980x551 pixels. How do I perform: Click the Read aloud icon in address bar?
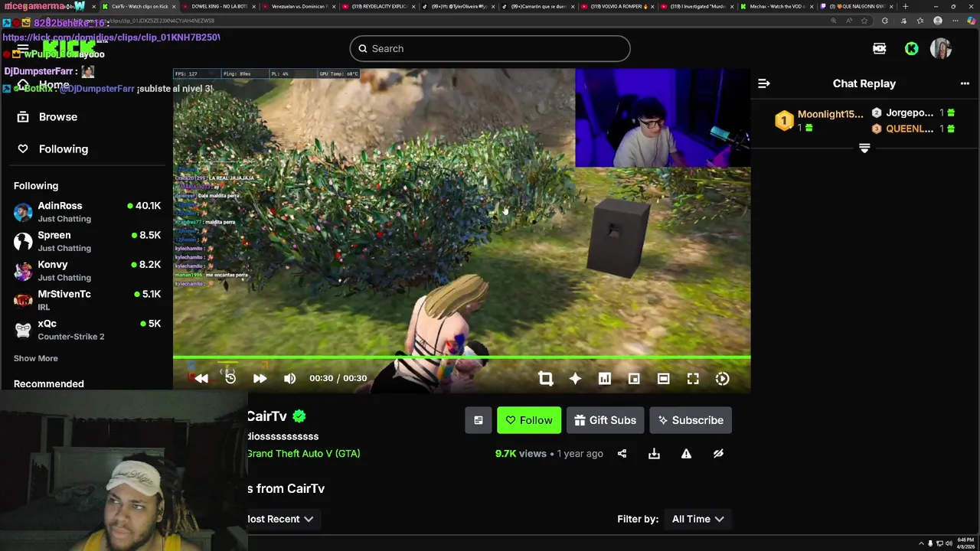point(849,21)
